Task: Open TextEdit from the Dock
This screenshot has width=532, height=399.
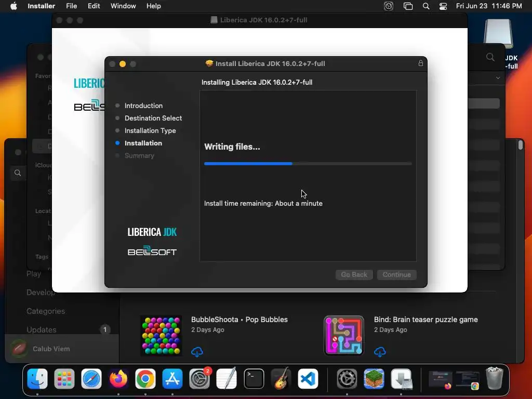Action: pos(227,378)
